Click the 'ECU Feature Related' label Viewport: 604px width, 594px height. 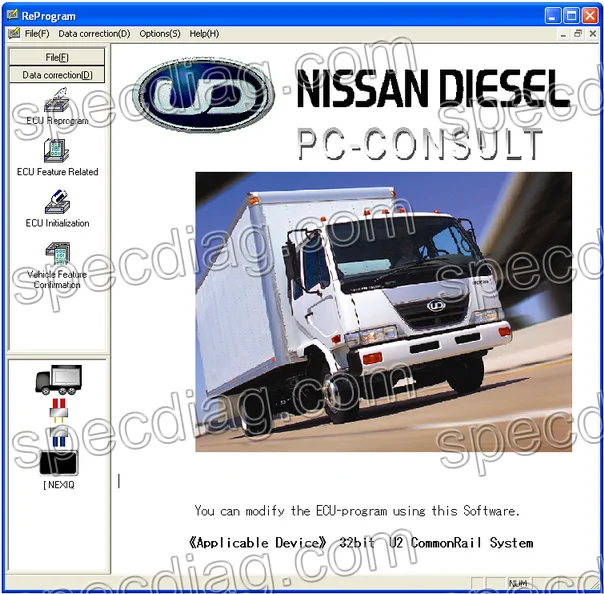point(57,172)
